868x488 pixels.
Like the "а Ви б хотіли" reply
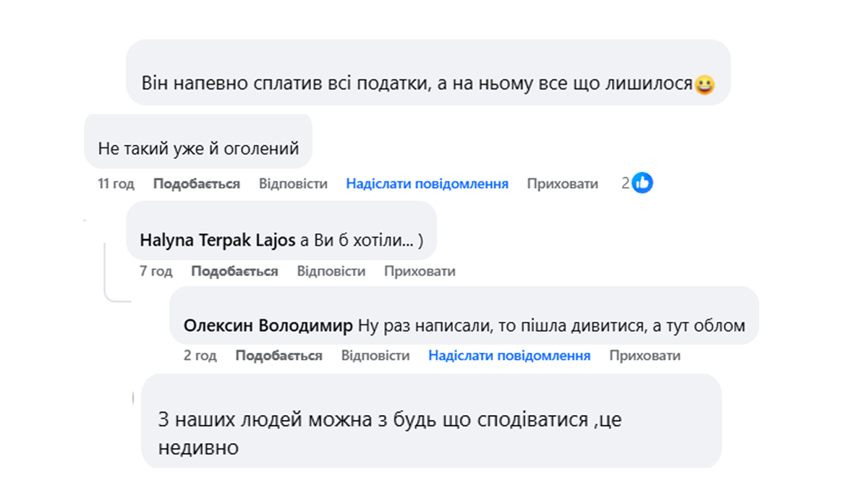[234, 272]
